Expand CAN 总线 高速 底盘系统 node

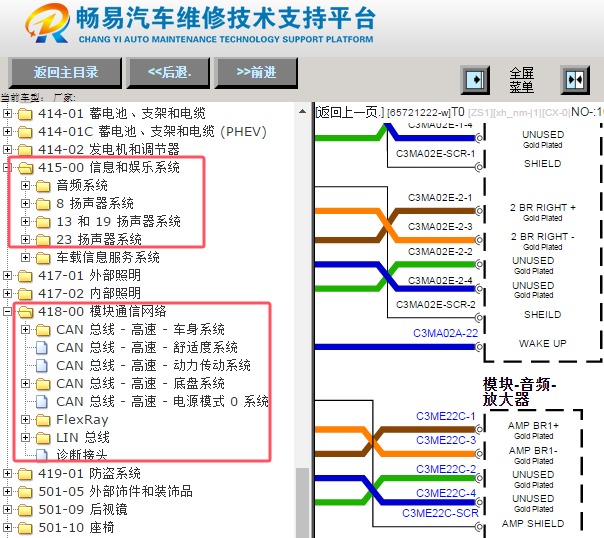click(x=25, y=384)
